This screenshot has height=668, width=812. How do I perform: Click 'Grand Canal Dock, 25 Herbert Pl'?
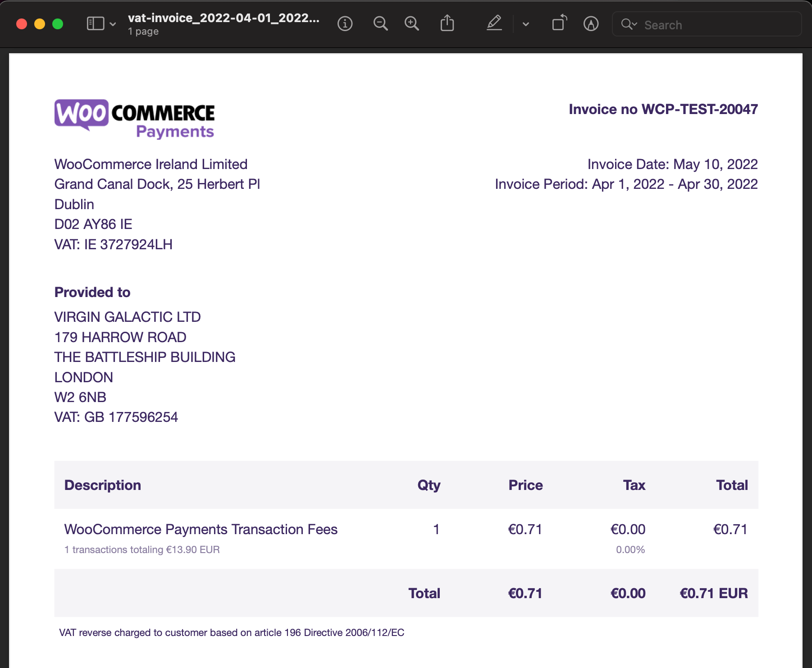[157, 184]
